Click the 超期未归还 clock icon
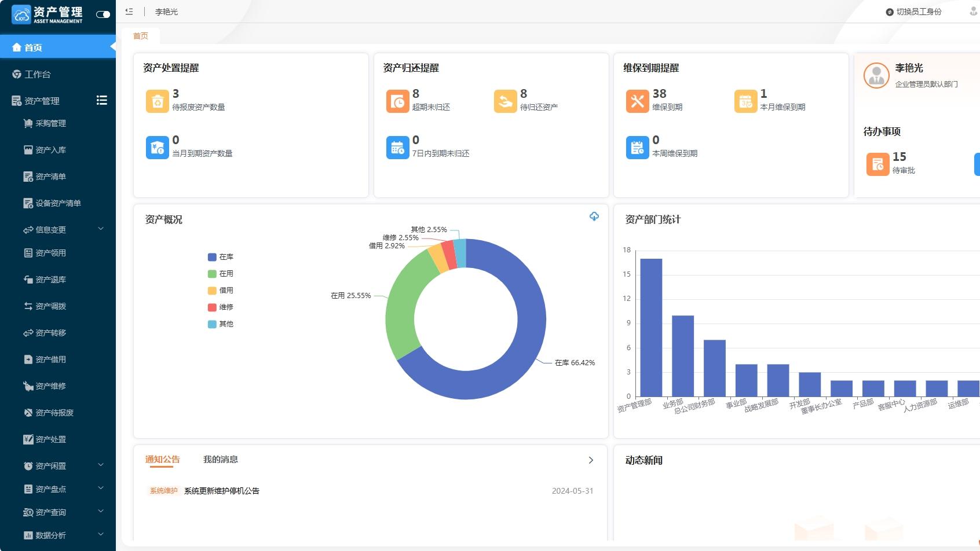Viewport: 980px width, 551px height. 398,101
